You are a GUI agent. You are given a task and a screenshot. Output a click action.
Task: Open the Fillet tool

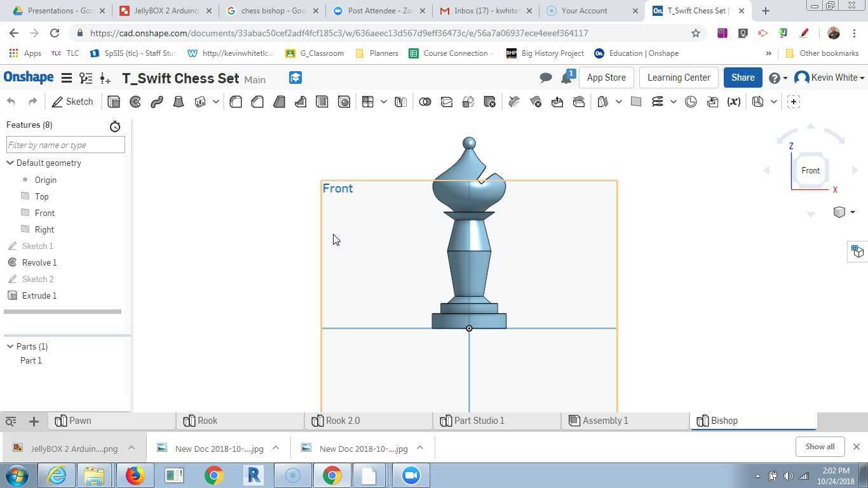pos(236,102)
